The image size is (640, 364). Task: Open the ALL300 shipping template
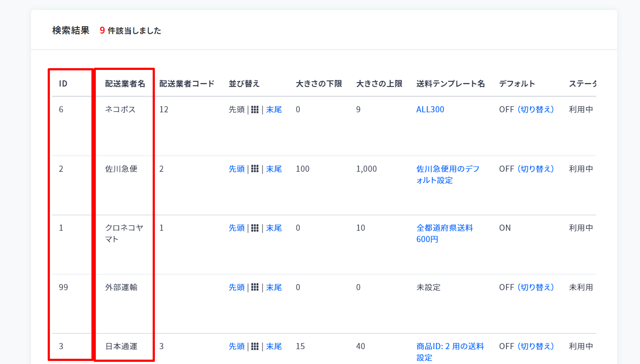tap(430, 109)
